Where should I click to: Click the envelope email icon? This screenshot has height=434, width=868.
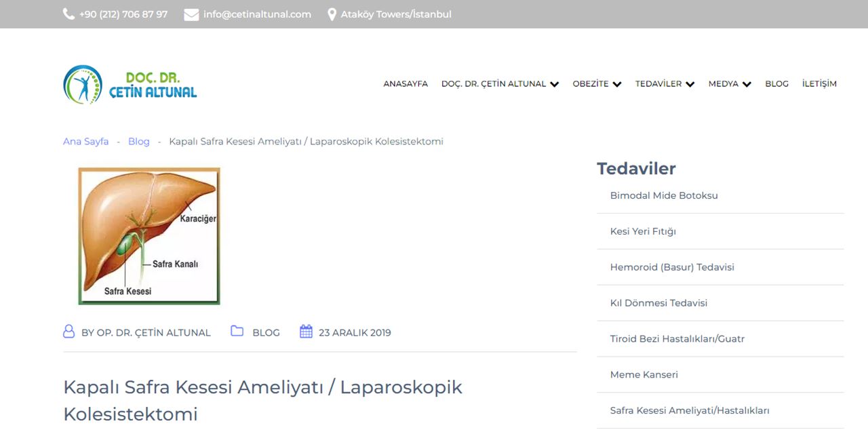point(191,14)
